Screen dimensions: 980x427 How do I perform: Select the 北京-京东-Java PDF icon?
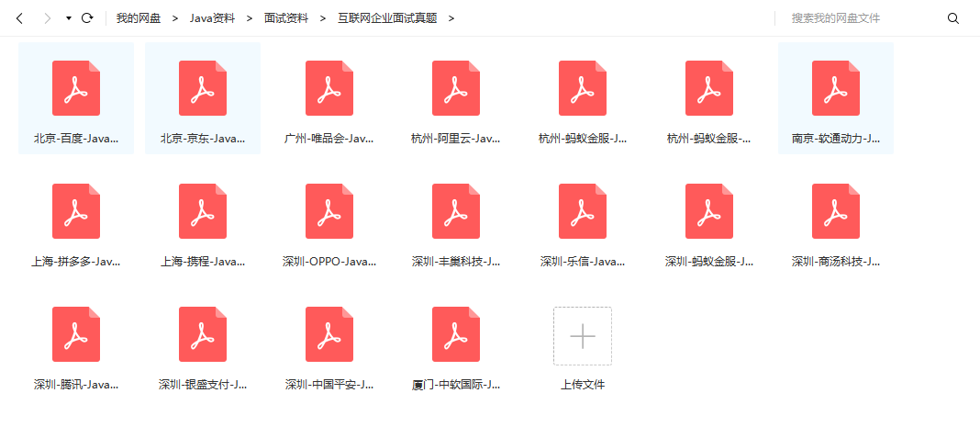[203, 88]
